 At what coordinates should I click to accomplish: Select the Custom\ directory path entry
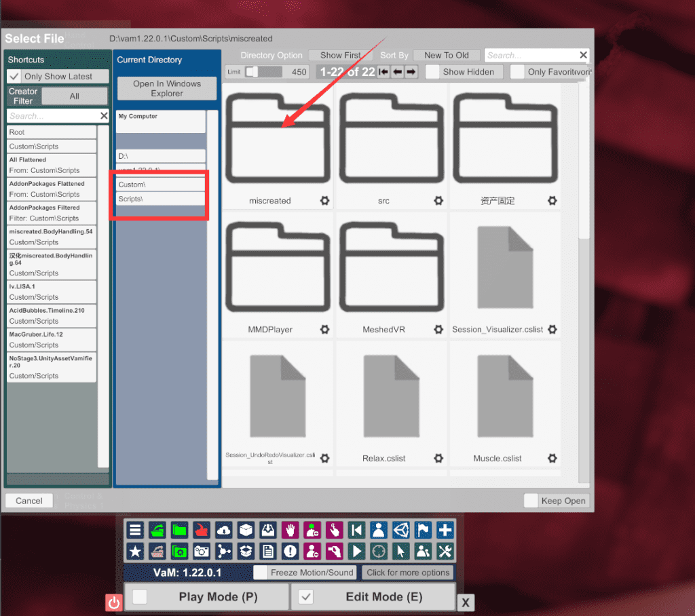point(160,185)
